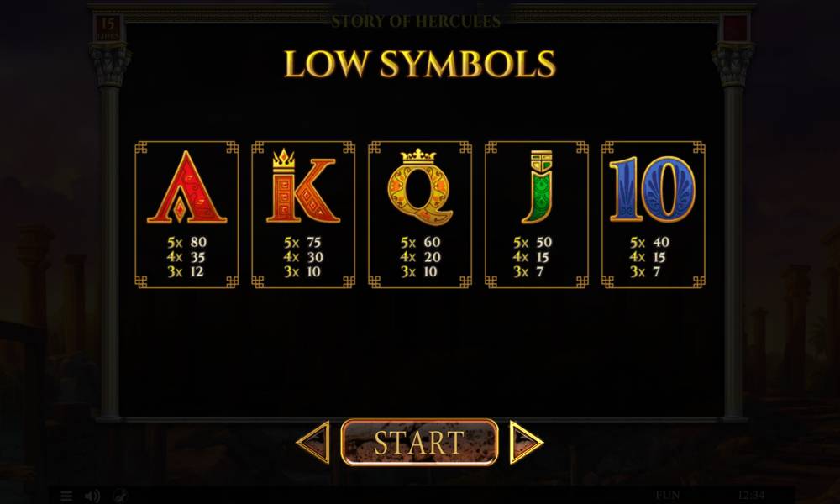The width and height of the screenshot is (840, 504).
Task: Click the 10 symbol 5x 40 payout
Action: (650, 242)
